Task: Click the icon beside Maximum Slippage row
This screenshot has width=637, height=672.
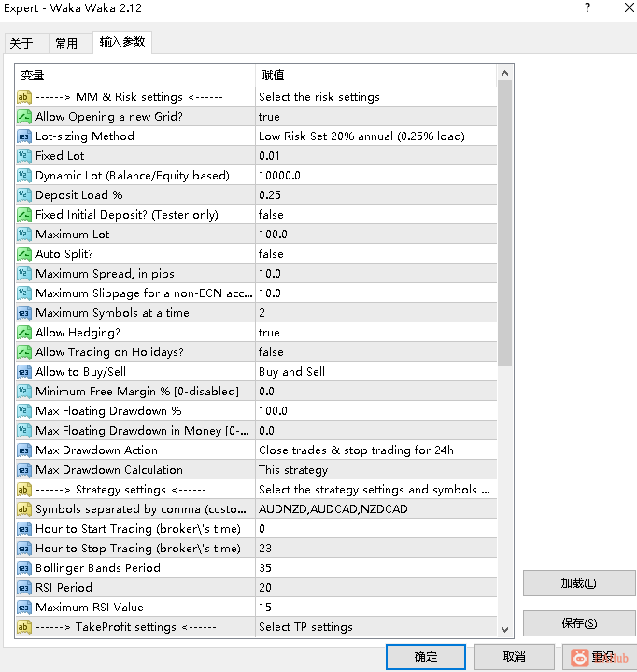Action: pyautogui.click(x=24, y=293)
